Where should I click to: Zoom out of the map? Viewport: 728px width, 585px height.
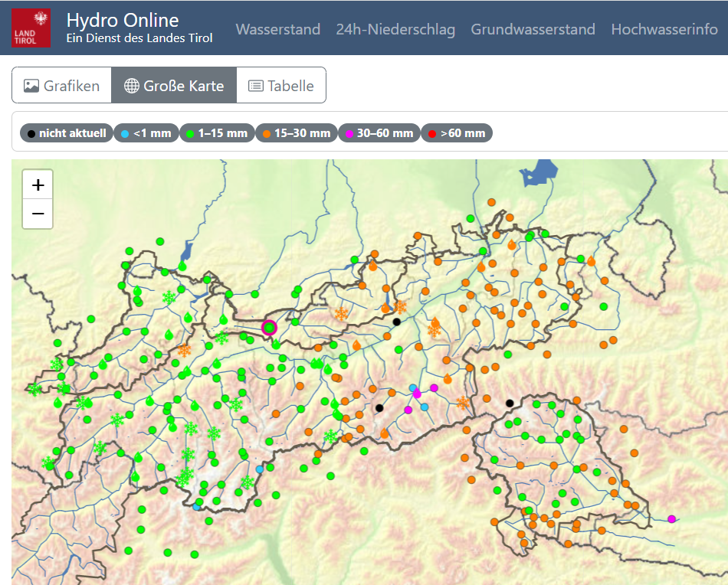38,214
